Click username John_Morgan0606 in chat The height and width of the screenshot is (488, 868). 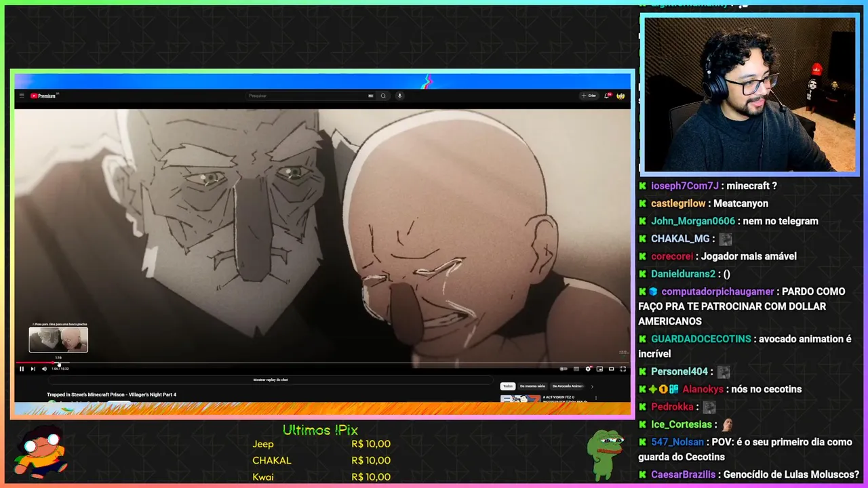pos(693,221)
